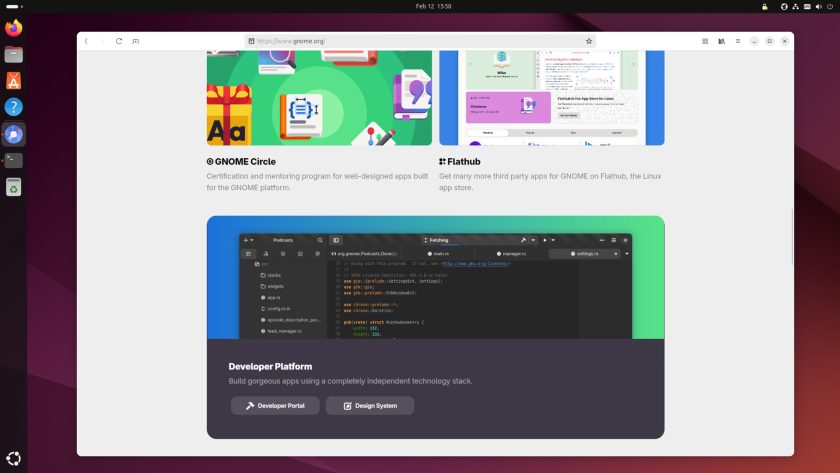The image size is (840, 473).
Task: Reload the page with the refresh icon
Action: point(119,41)
